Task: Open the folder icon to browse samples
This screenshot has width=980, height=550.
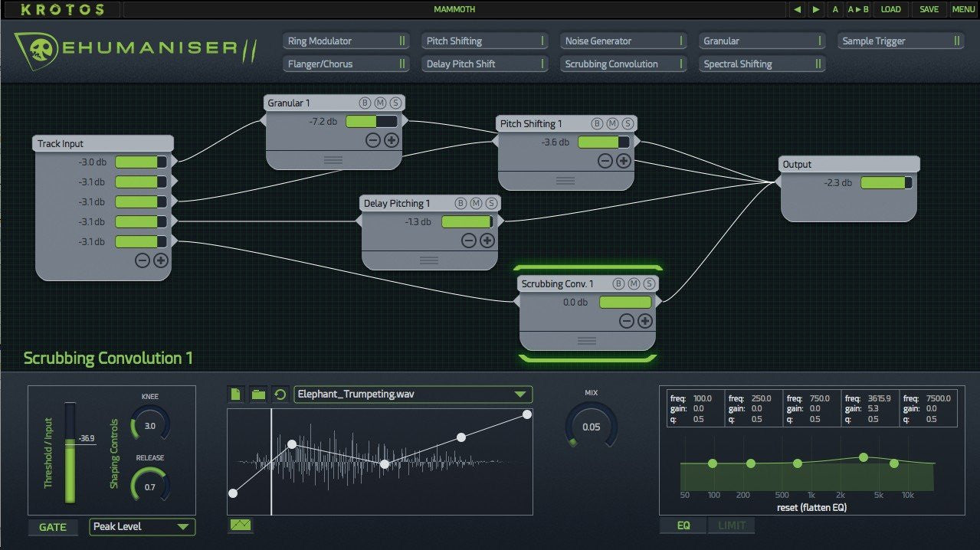Action: click(258, 394)
